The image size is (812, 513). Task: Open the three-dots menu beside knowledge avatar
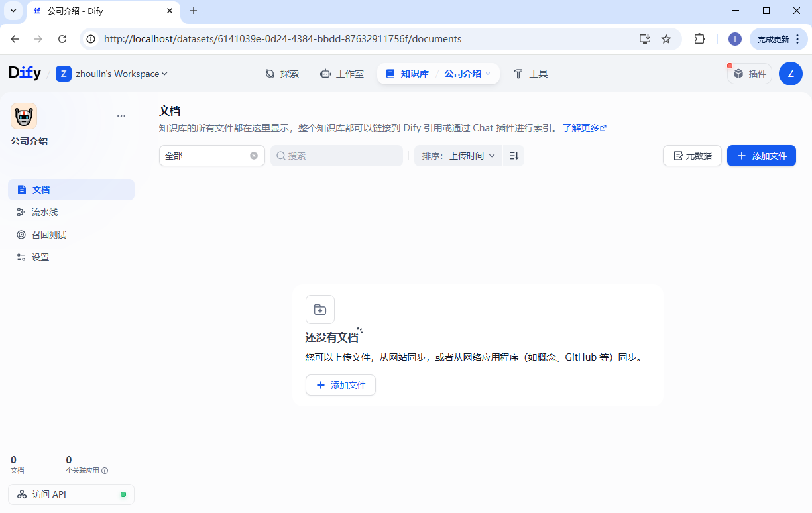(121, 116)
